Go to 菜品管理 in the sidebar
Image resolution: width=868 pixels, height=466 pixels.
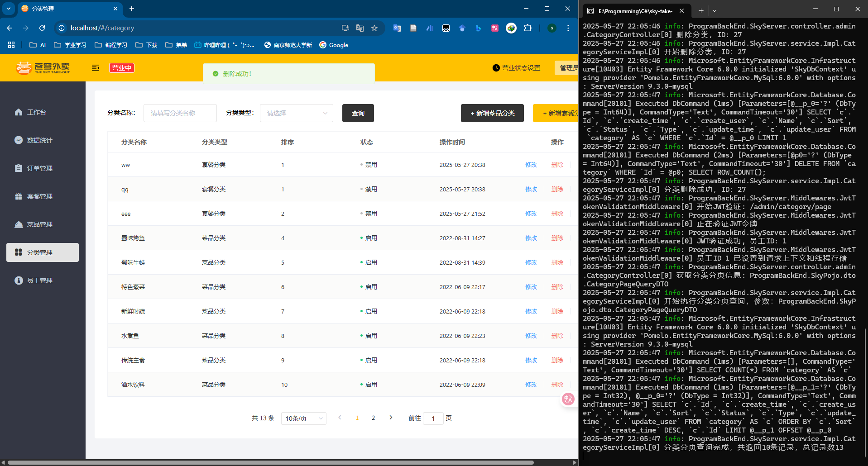(40, 224)
